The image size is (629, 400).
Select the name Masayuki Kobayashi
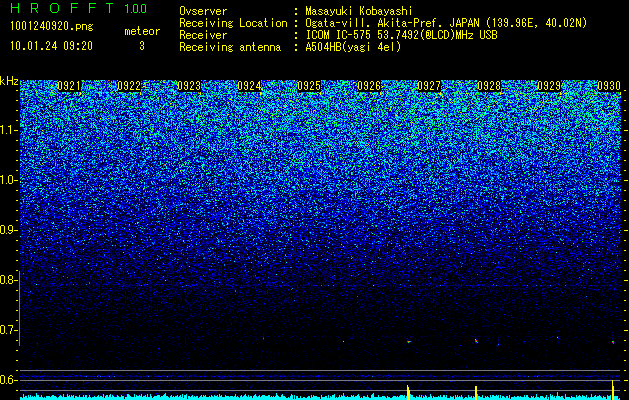pos(359,11)
